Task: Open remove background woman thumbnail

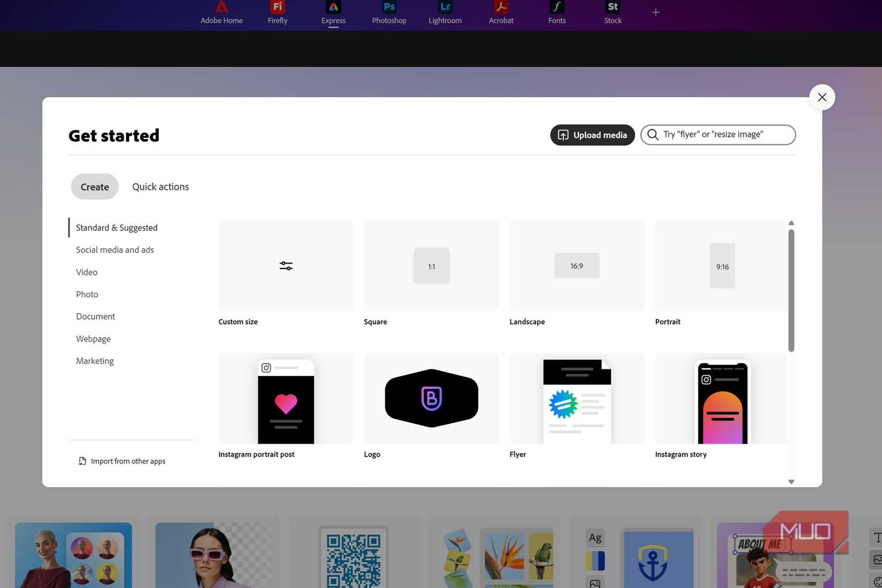Action: click(x=214, y=555)
